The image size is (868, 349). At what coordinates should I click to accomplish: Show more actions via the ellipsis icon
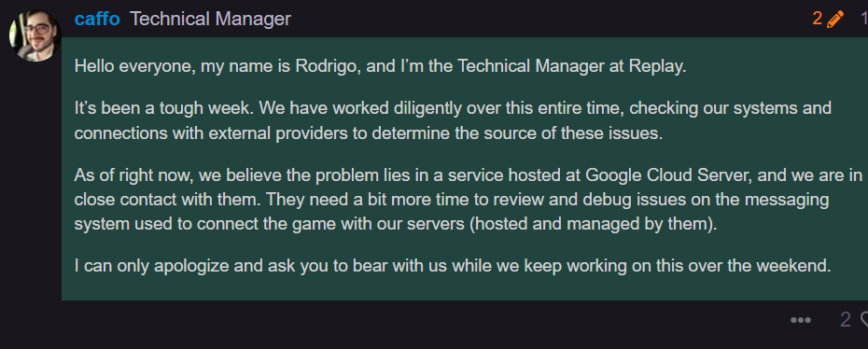coord(801,320)
